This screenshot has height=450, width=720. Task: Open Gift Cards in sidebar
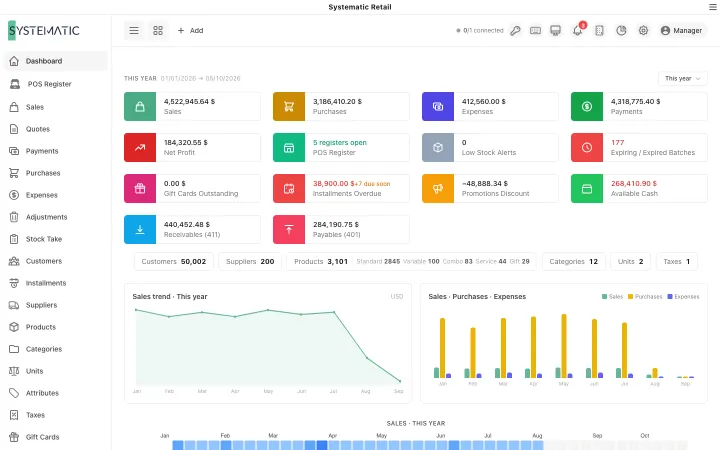point(56,437)
